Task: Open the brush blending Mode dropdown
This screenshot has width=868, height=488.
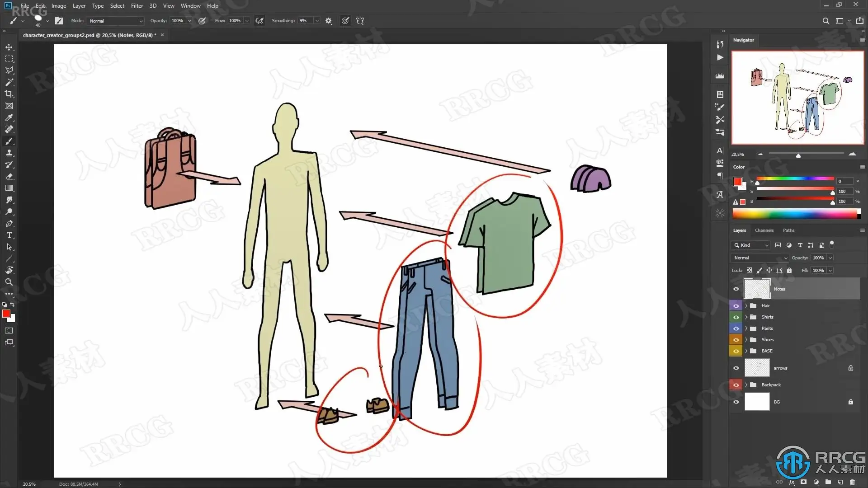Action: click(x=116, y=21)
